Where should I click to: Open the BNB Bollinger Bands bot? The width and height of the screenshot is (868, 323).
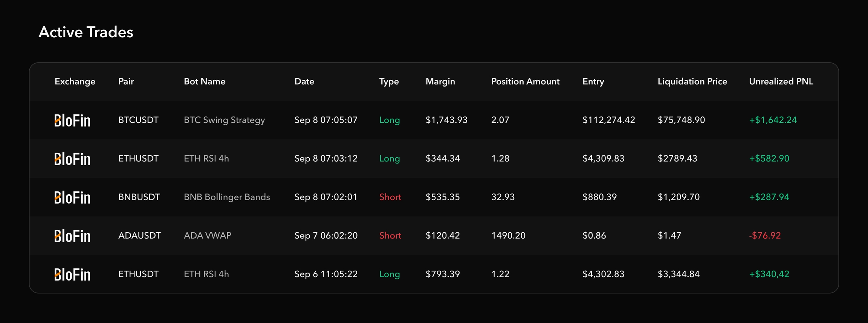[227, 197]
